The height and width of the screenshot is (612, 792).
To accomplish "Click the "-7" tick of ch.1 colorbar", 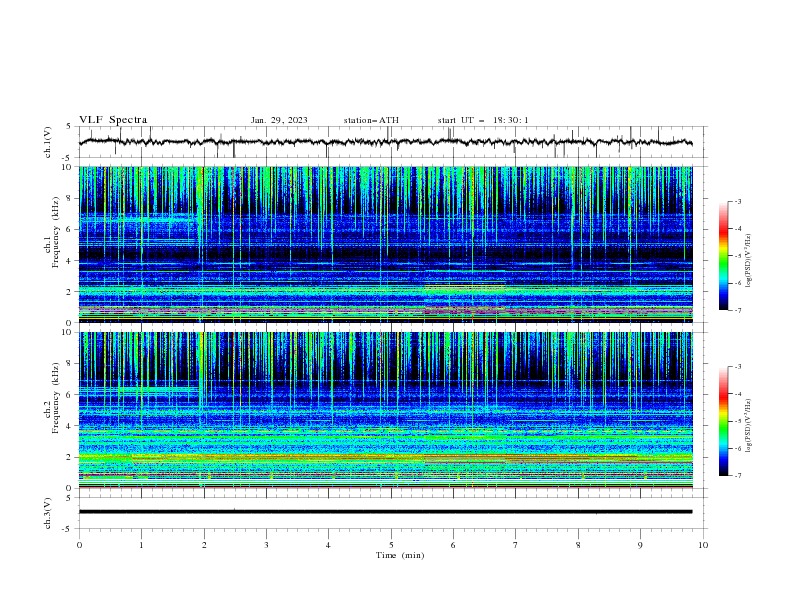I will tap(738, 310).
